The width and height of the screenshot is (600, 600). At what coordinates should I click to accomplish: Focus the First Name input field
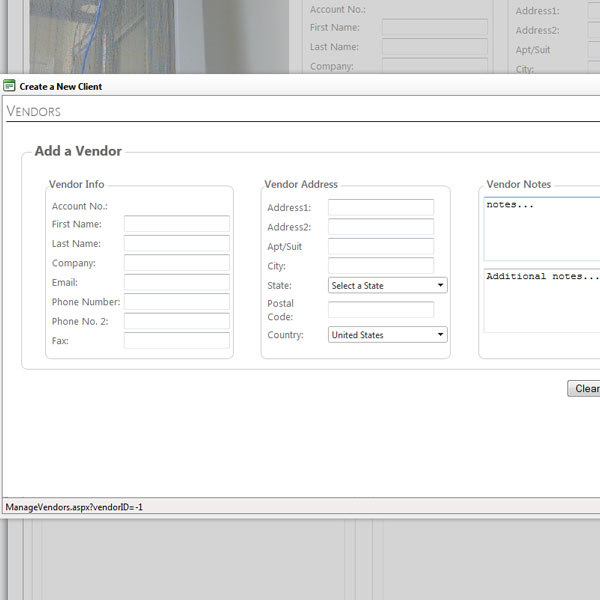coord(176,224)
